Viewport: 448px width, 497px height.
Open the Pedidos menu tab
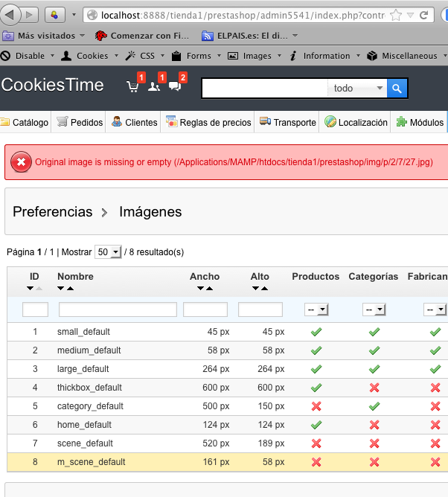pyautogui.click(x=80, y=122)
